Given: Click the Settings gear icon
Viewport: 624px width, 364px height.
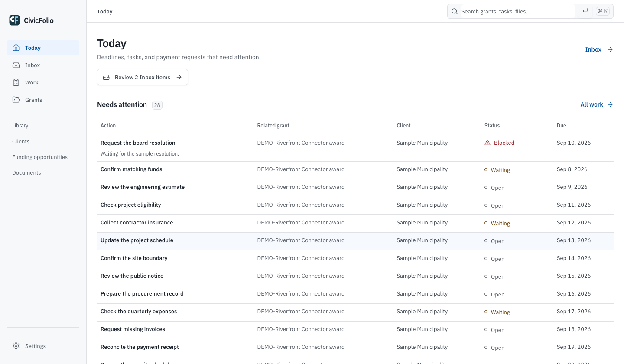Looking at the screenshot, I should tap(16, 346).
